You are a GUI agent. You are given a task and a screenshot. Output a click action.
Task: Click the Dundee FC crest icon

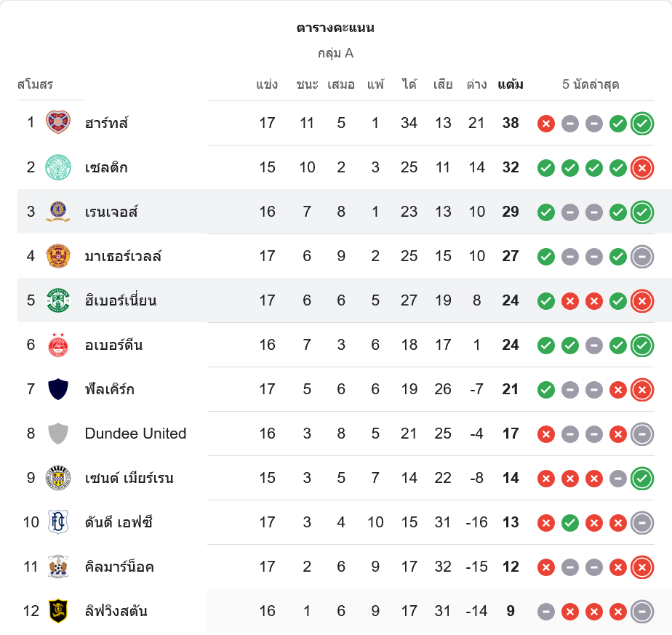(x=58, y=522)
